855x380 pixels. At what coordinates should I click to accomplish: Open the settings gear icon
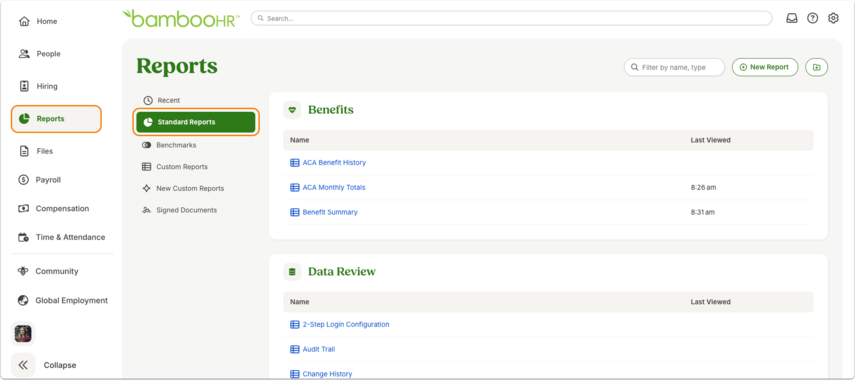(833, 19)
